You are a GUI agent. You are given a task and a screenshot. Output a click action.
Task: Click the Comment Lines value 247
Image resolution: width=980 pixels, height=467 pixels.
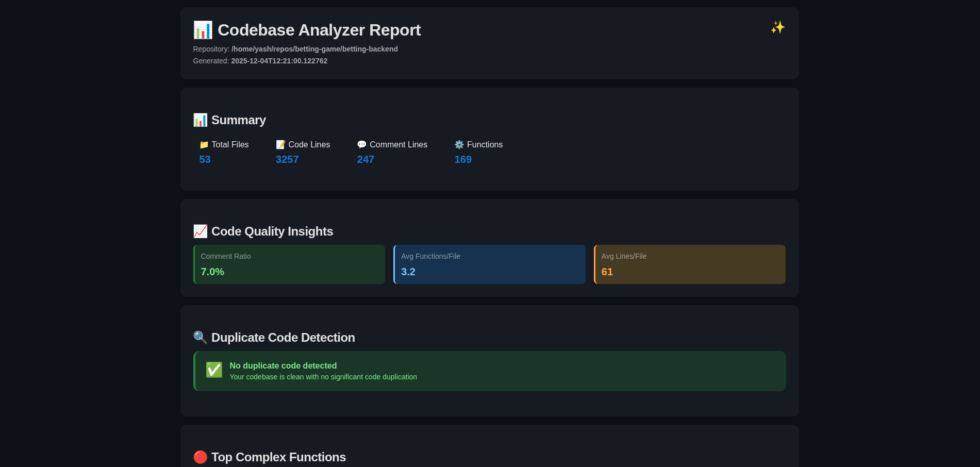366,159
